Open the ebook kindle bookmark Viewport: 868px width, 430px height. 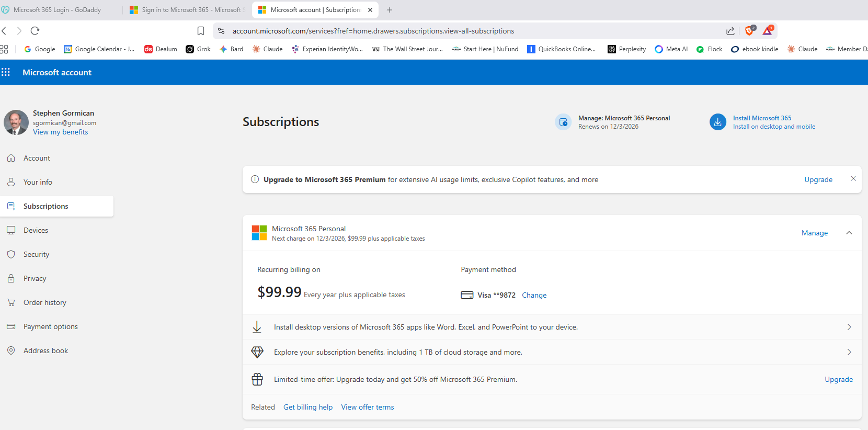(755, 49)
